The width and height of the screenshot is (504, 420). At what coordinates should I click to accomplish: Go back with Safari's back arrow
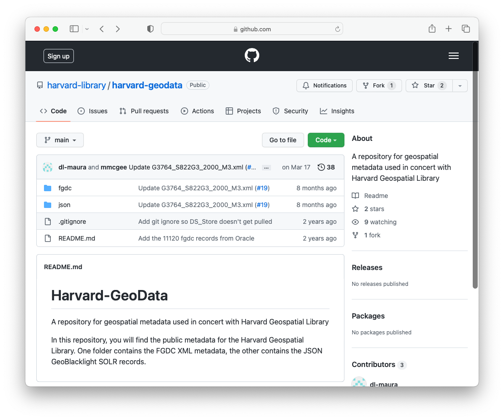click(102, 29)
